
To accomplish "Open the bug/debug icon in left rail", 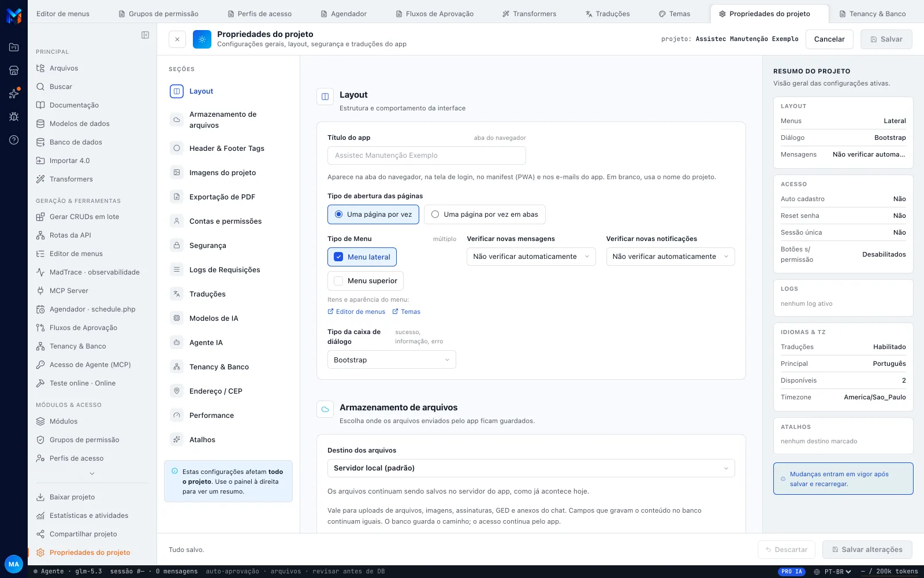I will click(14, 117).
